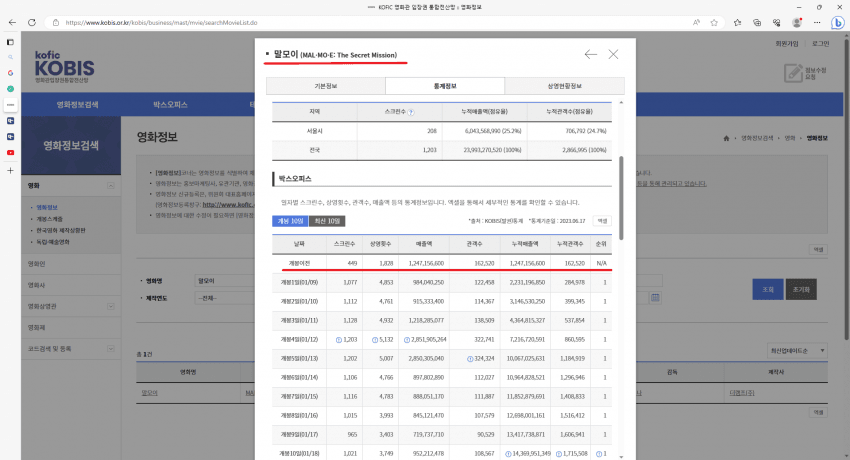The width and height of the screenshot is (850, 460).
Task: Open the 영화인 sidebar item
Action: (x=36, y=264)
